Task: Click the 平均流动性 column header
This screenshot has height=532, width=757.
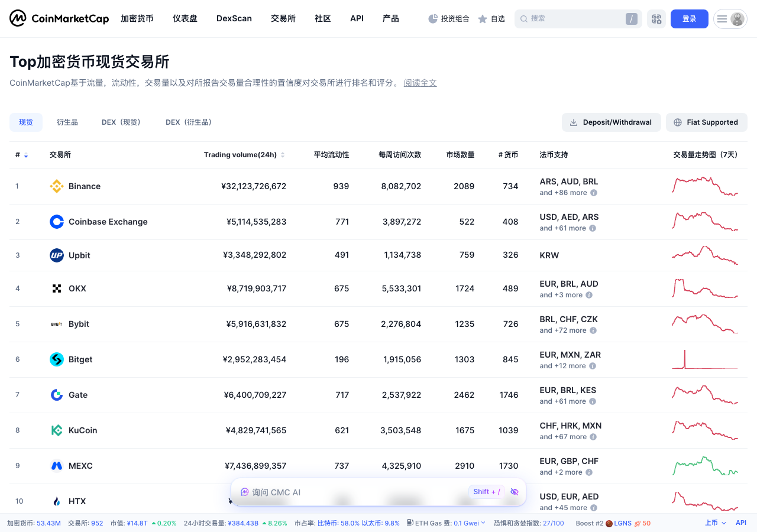Action: coord(331,155)
